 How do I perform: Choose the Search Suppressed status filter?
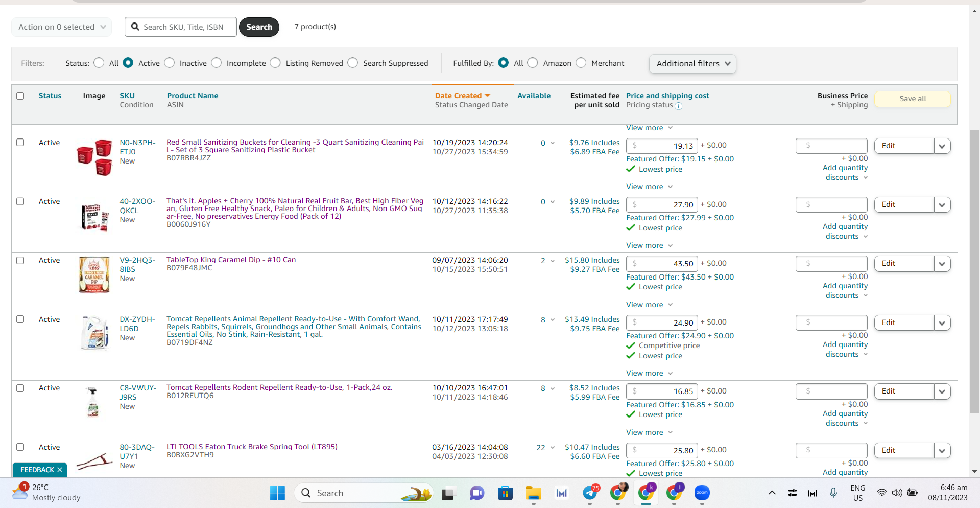(x=353, y=63)
